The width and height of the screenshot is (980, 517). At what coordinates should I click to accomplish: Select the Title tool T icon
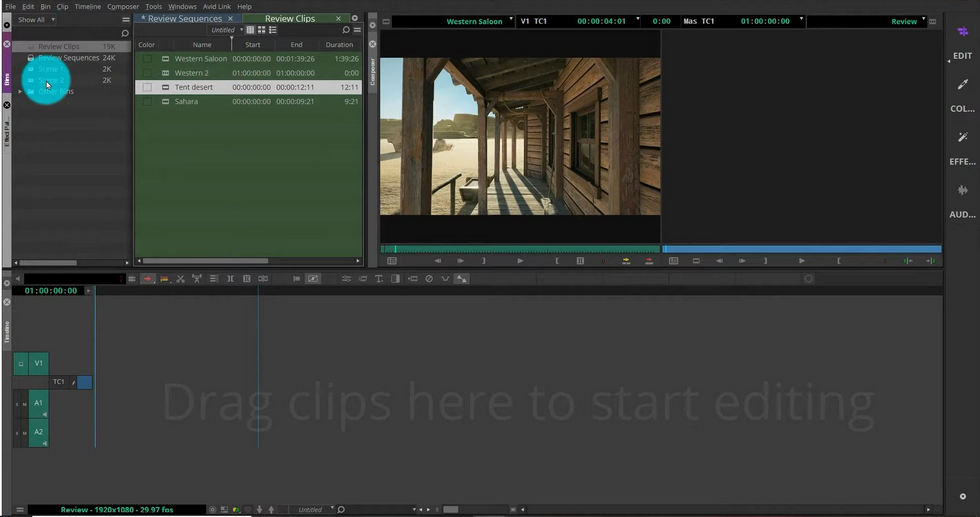[379, 279]
